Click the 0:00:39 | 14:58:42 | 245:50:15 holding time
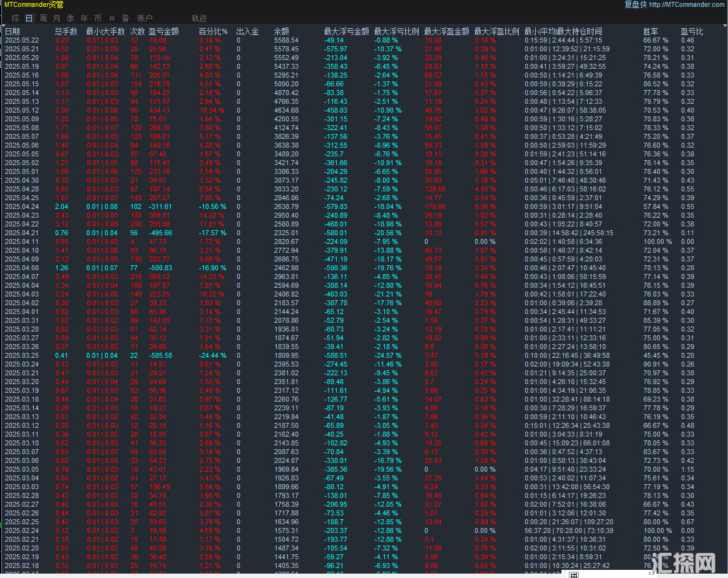This screenshot has height=578, width=728. click(x=569, y=233)
